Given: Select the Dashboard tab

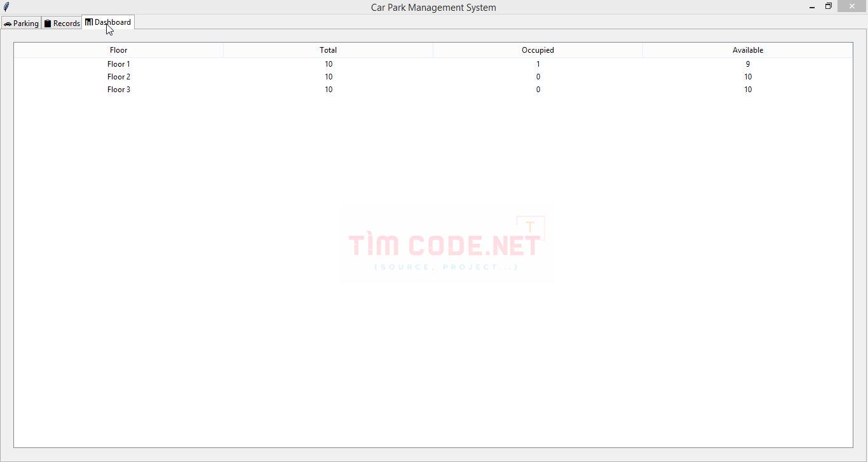Looking at the screenshot, I should 108,22.
